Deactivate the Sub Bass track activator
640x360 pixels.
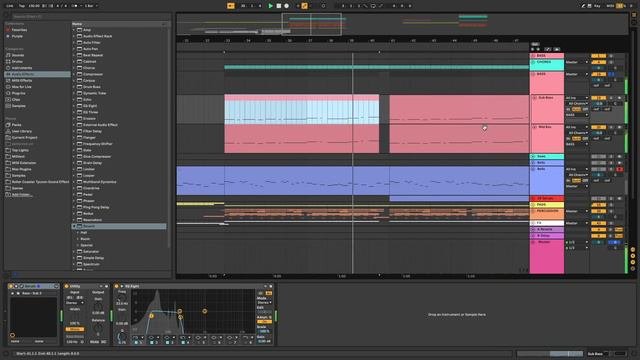(x=598, y=98)
